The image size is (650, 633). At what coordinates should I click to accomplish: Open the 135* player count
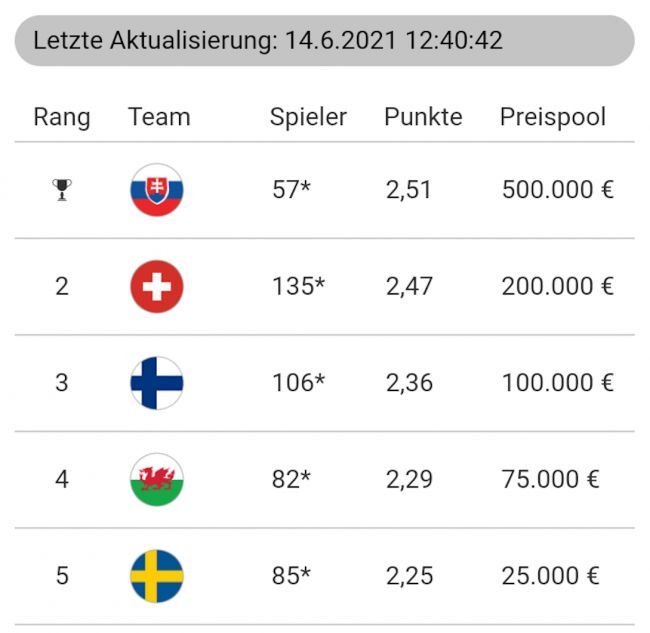point(298,287)
